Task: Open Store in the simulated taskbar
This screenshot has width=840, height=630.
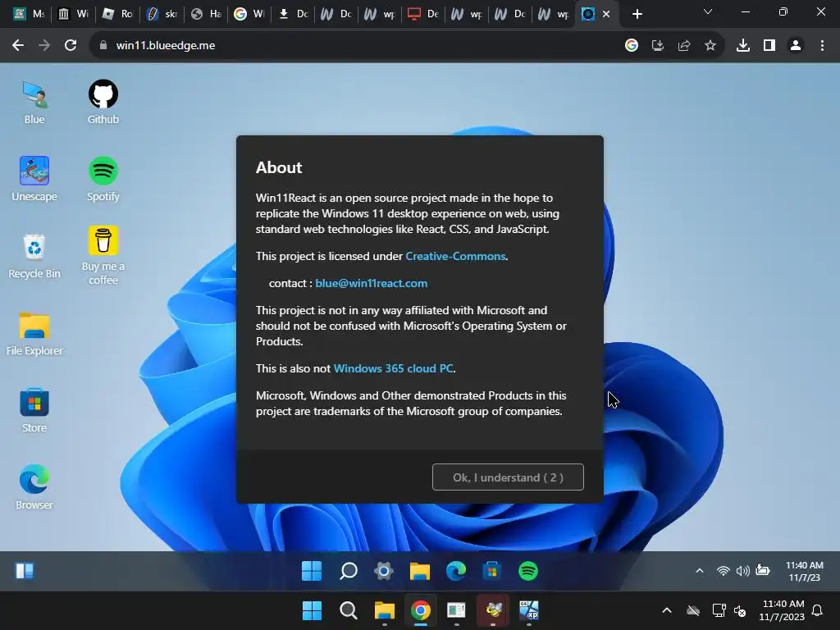Action: point(492,571)
